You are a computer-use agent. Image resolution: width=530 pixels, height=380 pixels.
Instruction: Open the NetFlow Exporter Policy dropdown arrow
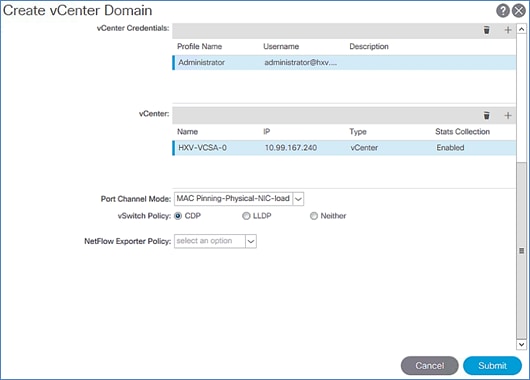(251, 241)
